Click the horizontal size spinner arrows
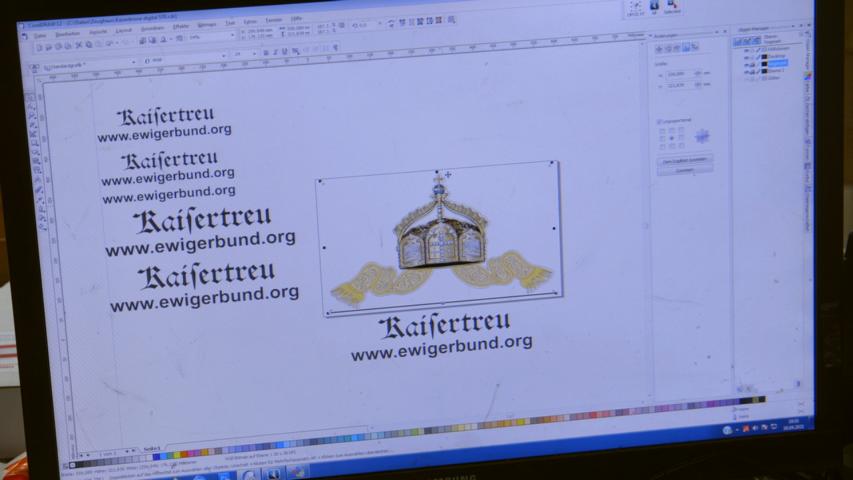Screen dimensions: 853x480 point(697,73)
